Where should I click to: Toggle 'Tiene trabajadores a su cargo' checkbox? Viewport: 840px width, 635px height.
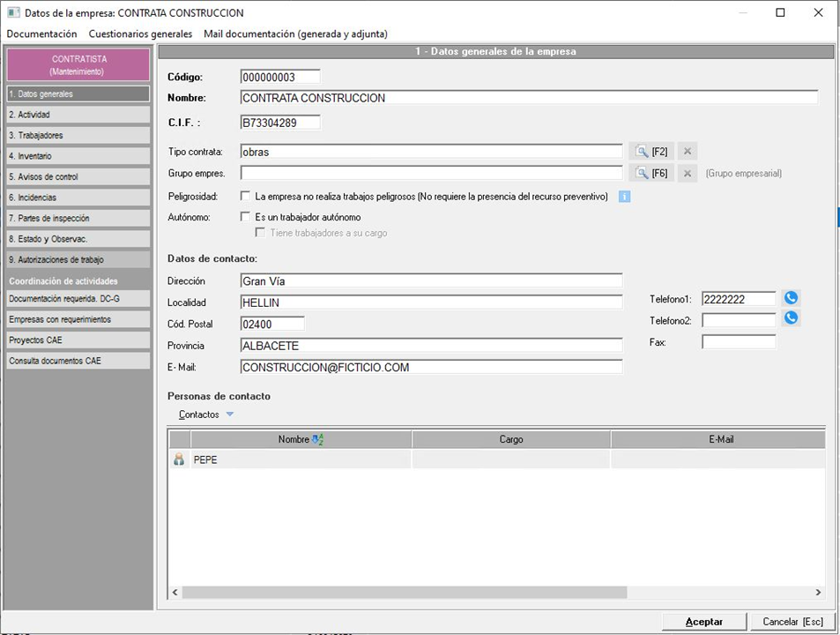pos(260,233)
